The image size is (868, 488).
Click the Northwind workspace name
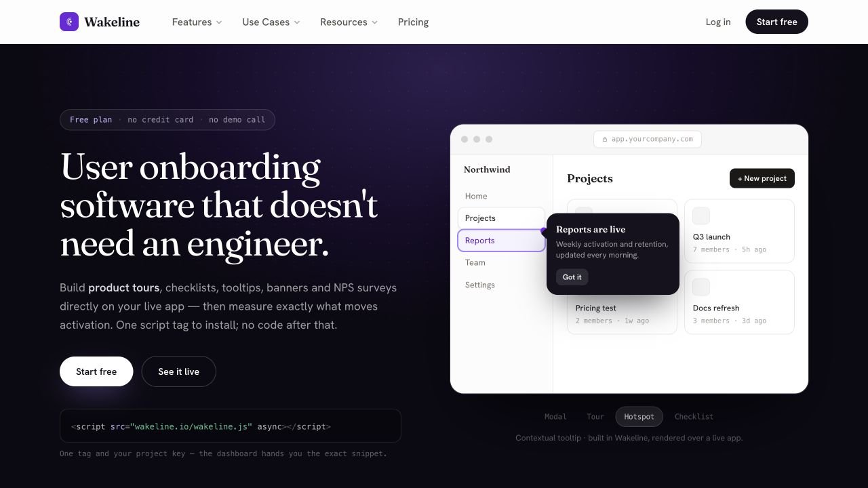(487, 169)
